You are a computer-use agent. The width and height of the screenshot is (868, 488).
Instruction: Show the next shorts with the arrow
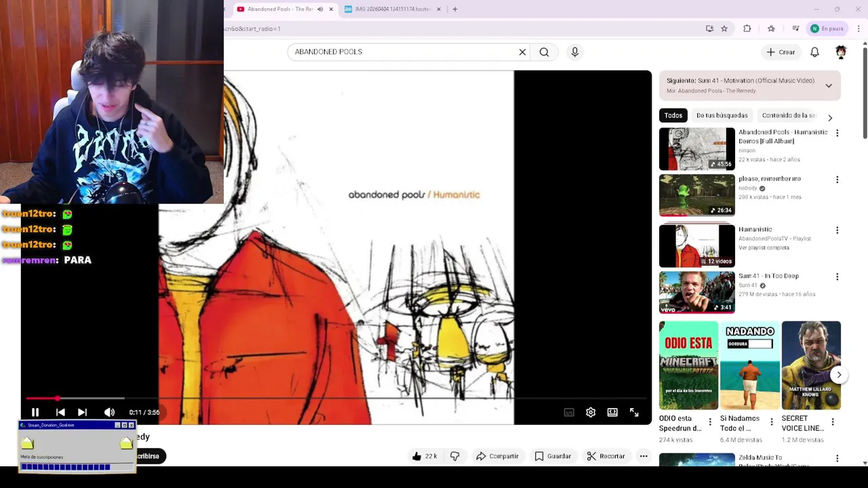(839, 375)
